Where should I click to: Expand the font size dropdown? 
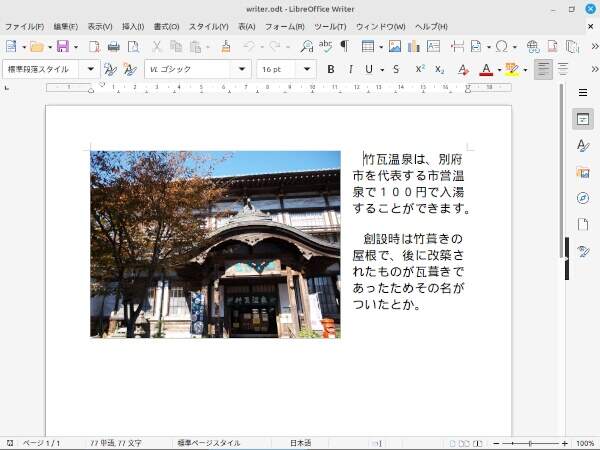point(307,69)
